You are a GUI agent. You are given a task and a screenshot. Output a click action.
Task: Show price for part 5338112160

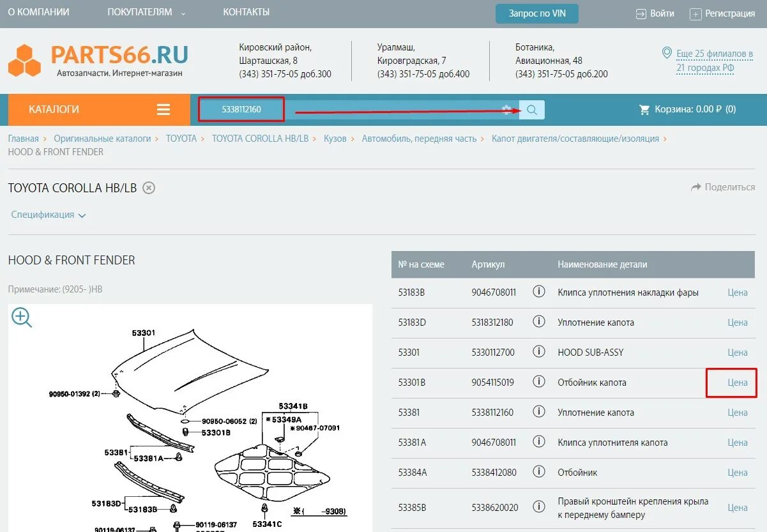738,413
